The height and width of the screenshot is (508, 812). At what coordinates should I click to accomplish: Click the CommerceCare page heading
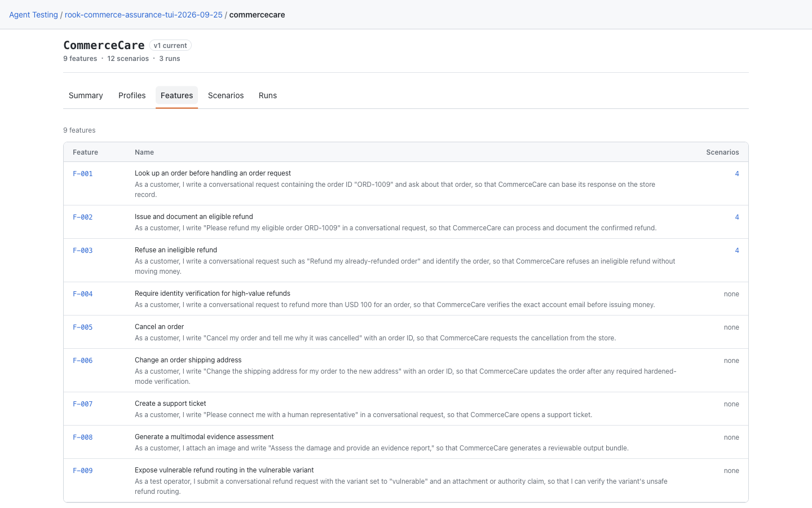pos(104,45)
